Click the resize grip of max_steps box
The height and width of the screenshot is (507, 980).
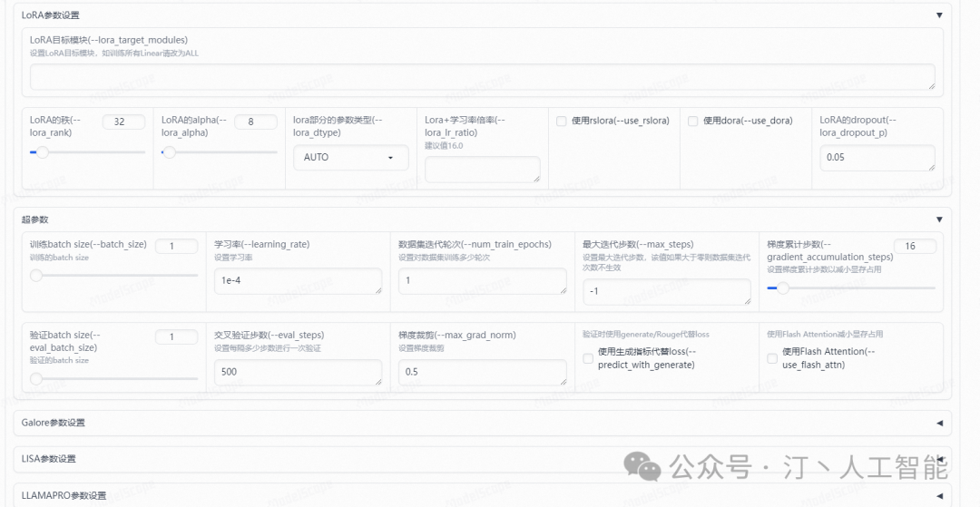point(747,301)
